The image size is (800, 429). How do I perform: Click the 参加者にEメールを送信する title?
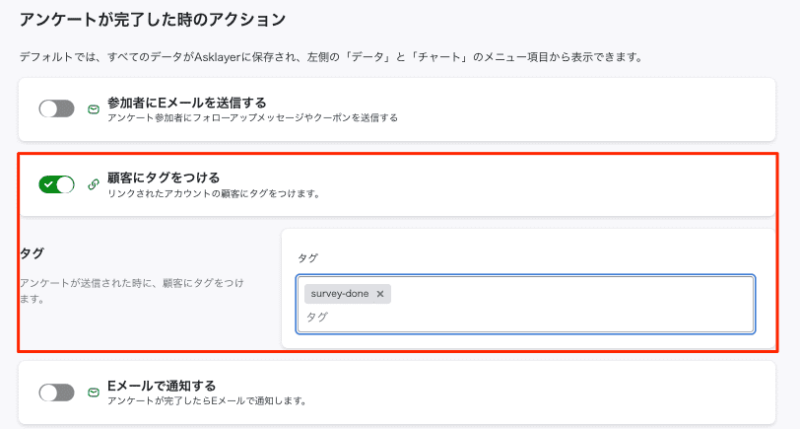pos(187,103)
